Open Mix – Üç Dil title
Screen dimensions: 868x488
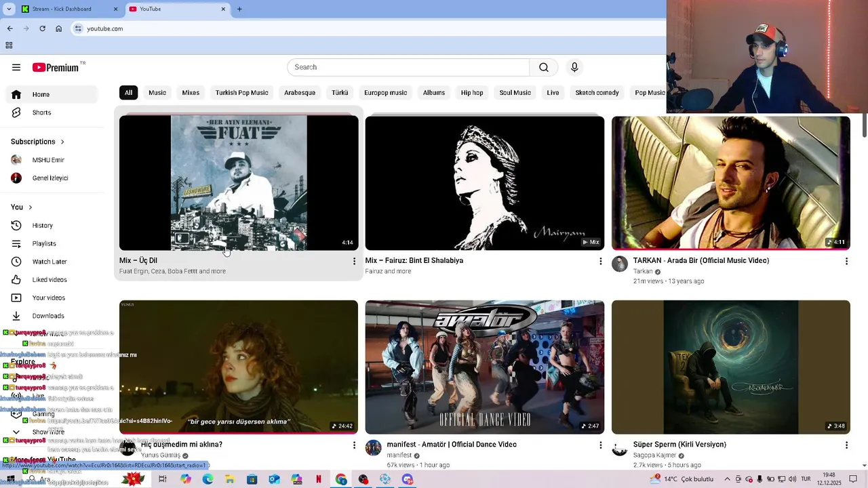138,260
